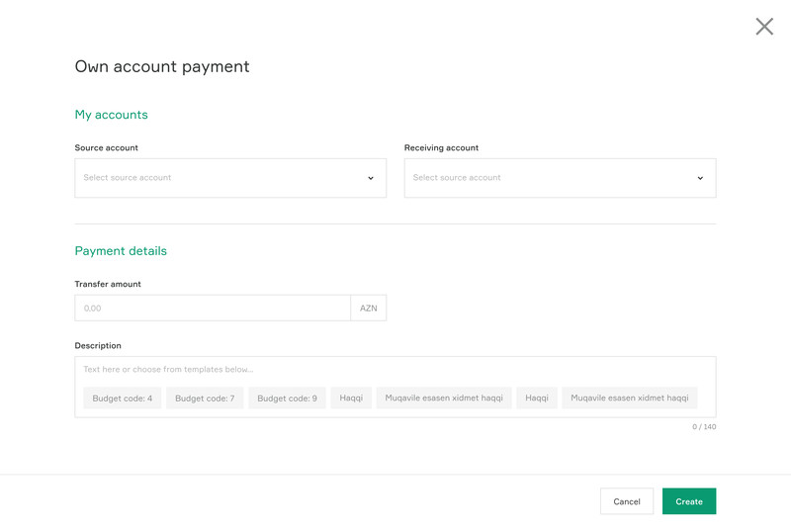
Task: Click the 'Receiving account' label
Action: tap(441, 148)
